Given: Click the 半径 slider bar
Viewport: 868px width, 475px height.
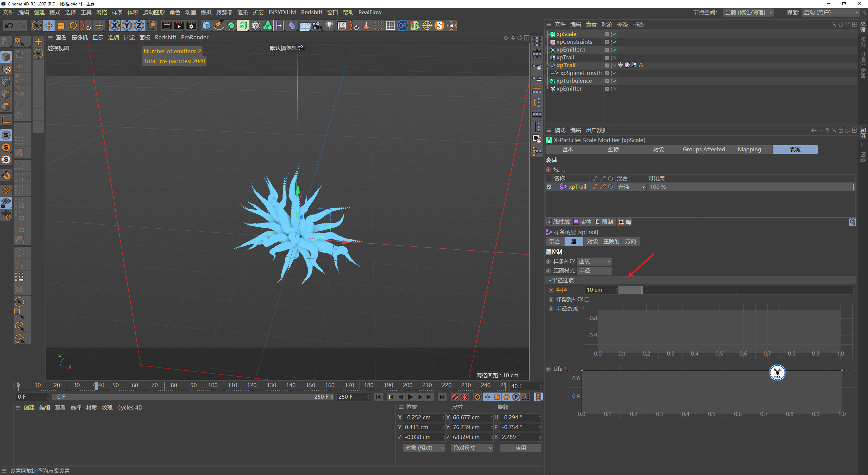Looking at the screenshot, I should (736, 290).
